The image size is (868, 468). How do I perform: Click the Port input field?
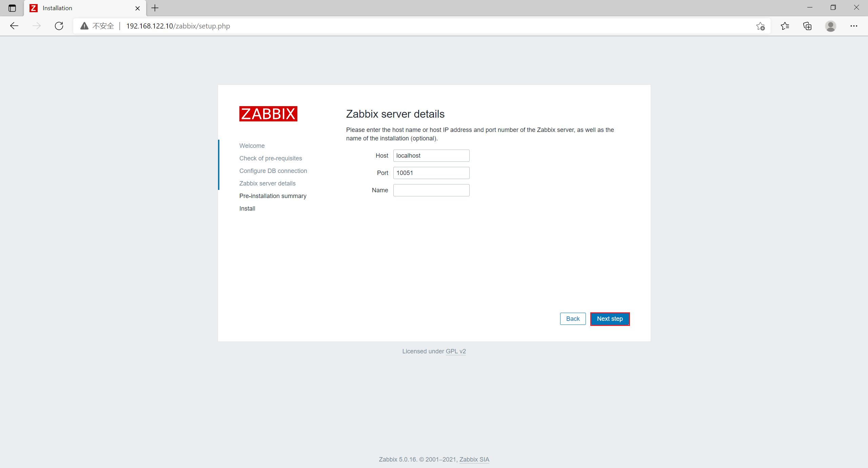(431, 173)
